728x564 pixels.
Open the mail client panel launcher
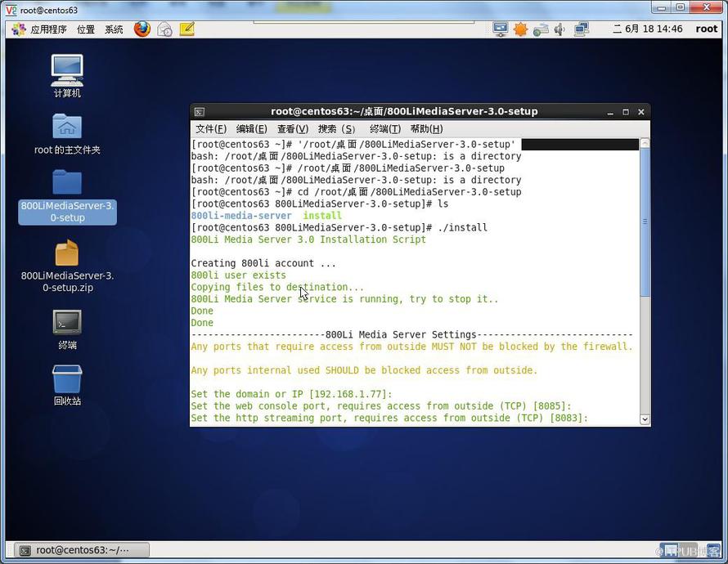click(164, 29)
